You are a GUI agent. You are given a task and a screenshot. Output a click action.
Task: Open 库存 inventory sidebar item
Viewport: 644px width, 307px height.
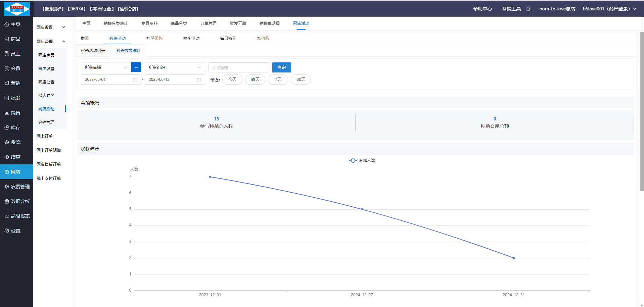click(15, 127)
